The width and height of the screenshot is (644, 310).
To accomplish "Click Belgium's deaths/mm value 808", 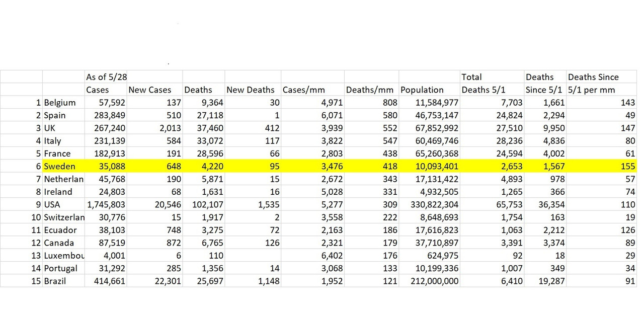I will tap(371, 103).
